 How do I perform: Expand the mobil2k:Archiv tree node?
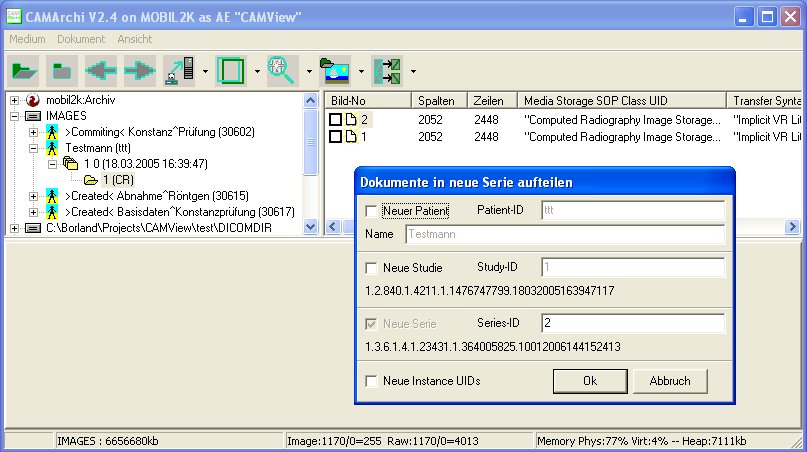pyautogui.click(x=14, y=100)
